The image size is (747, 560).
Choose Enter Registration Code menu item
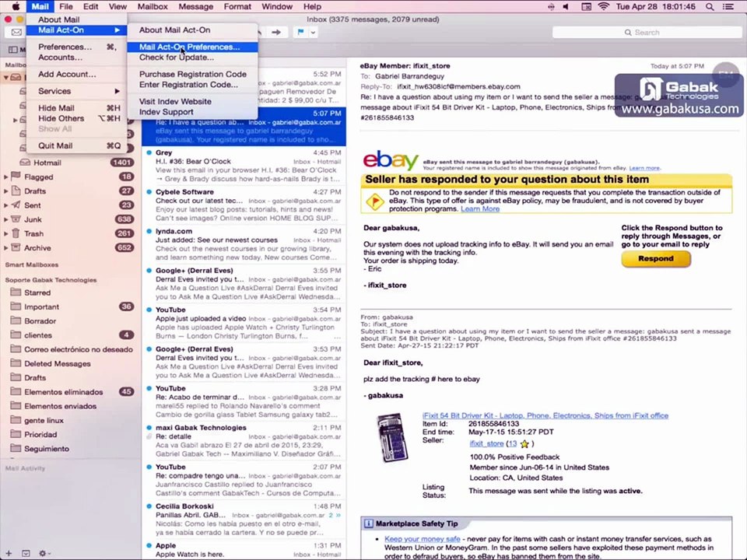click(192, 85)
